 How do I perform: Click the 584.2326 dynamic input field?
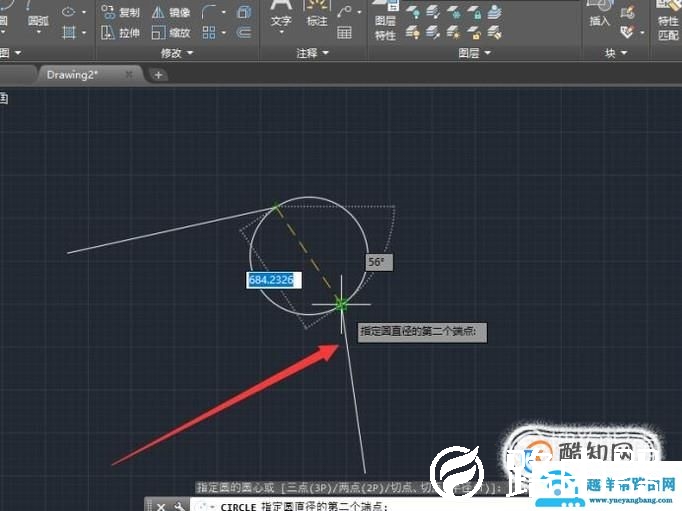(x=271, y=280)
